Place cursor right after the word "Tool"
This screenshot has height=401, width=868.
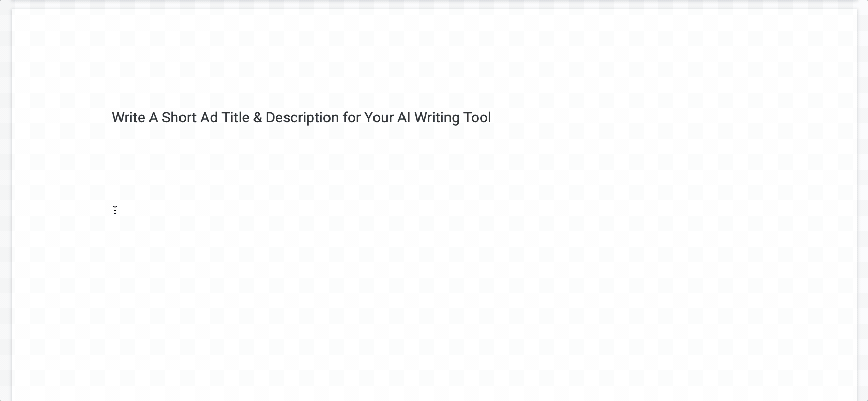492,118
